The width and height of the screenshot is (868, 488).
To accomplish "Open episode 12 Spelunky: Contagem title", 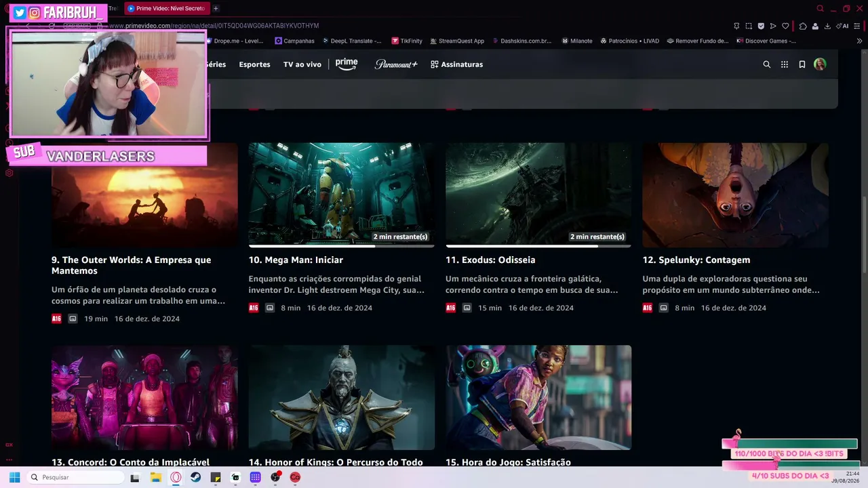I will (696, 260).
